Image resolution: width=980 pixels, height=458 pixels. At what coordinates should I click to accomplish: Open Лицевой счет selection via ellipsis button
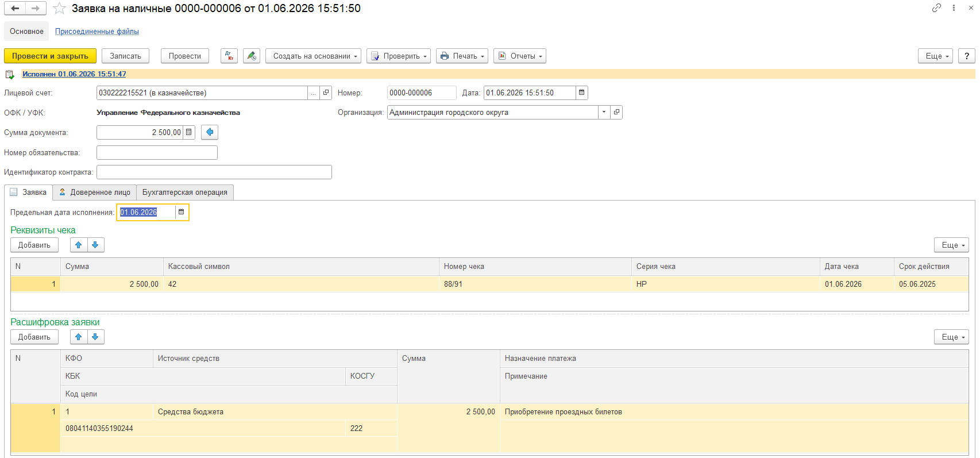pyautogui.click(x=314, y=93)
